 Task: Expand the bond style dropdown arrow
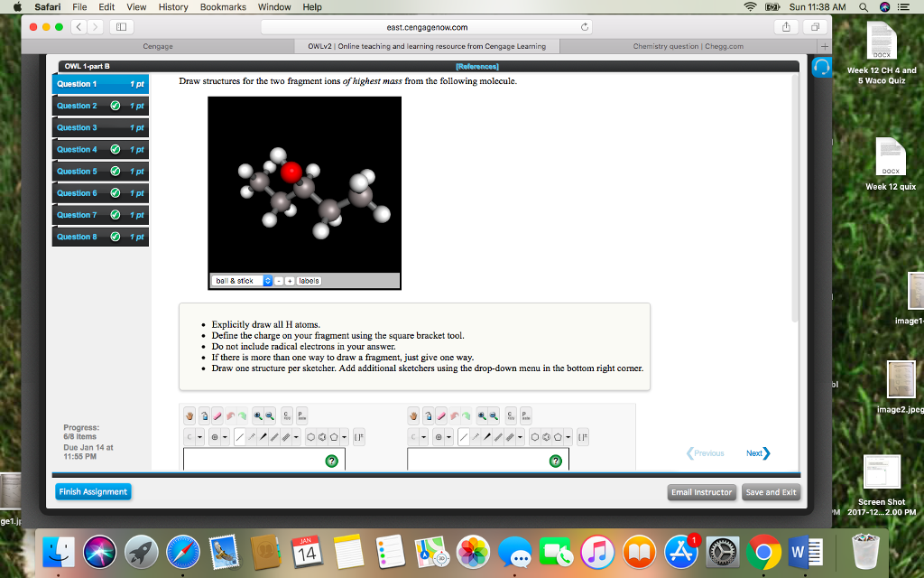pyautogui.click(x=296, y=436)
